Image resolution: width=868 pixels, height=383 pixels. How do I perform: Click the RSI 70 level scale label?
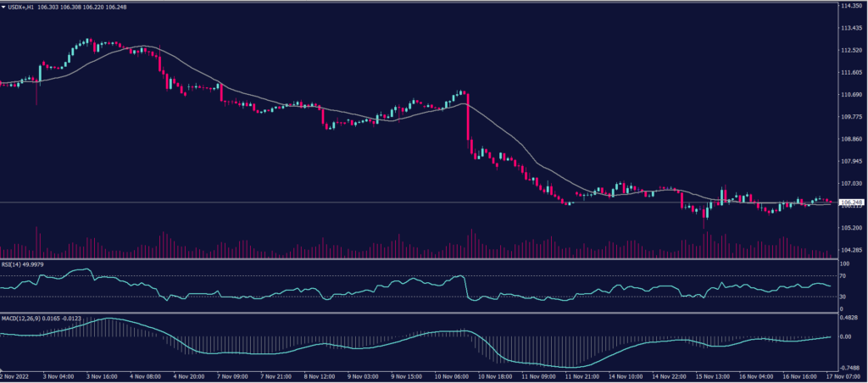pyautogui.click(x=843, y=276)
